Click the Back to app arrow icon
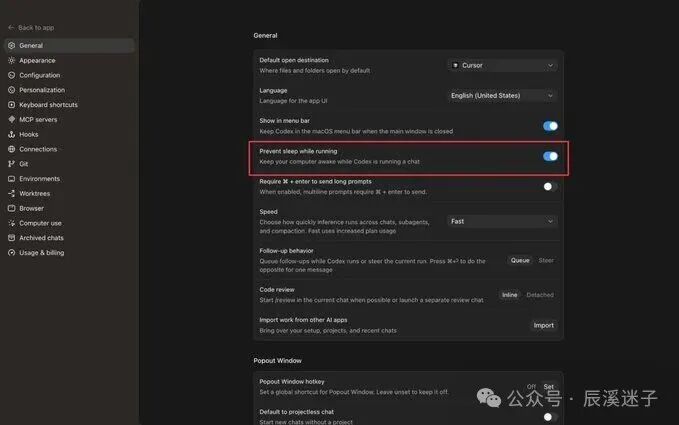 11,28
